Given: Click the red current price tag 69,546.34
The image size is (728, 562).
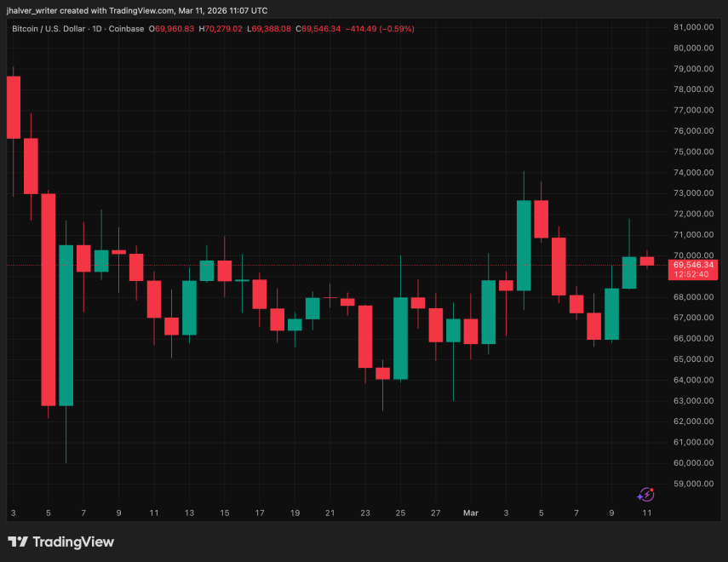Looking at the screenshot, I should pyautogui.click(x=692, y=265).
